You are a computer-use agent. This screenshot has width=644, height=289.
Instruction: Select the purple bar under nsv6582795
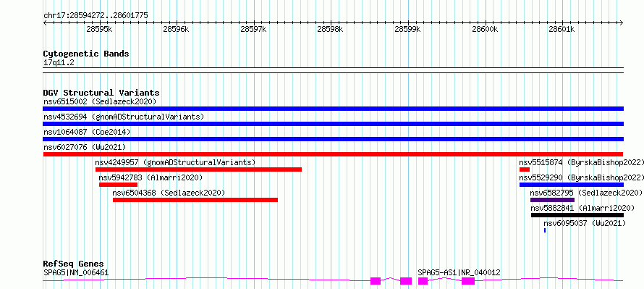(552, 200)
